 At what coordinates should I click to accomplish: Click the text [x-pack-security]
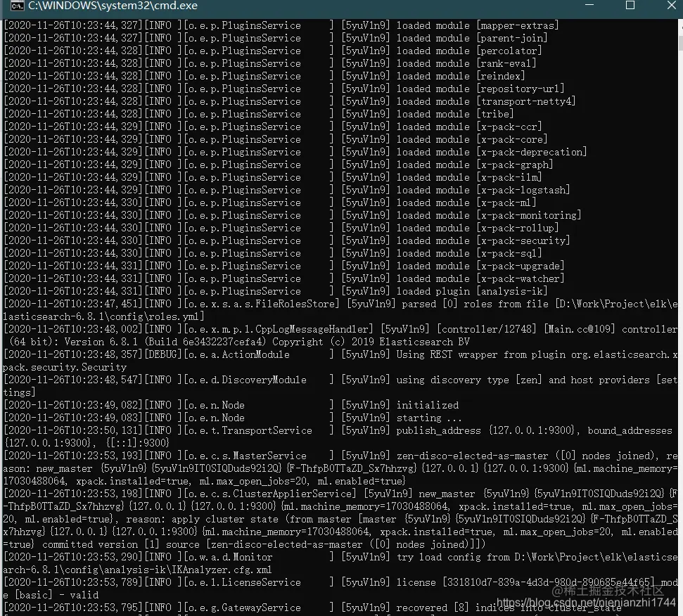(x=523, y=240)
